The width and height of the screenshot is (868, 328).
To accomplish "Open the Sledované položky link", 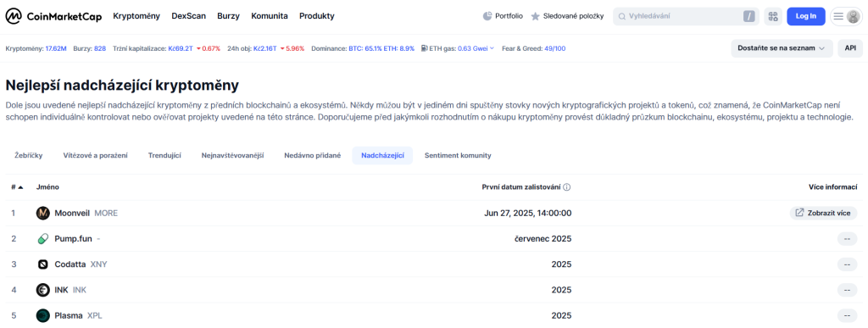I will 574,16.
